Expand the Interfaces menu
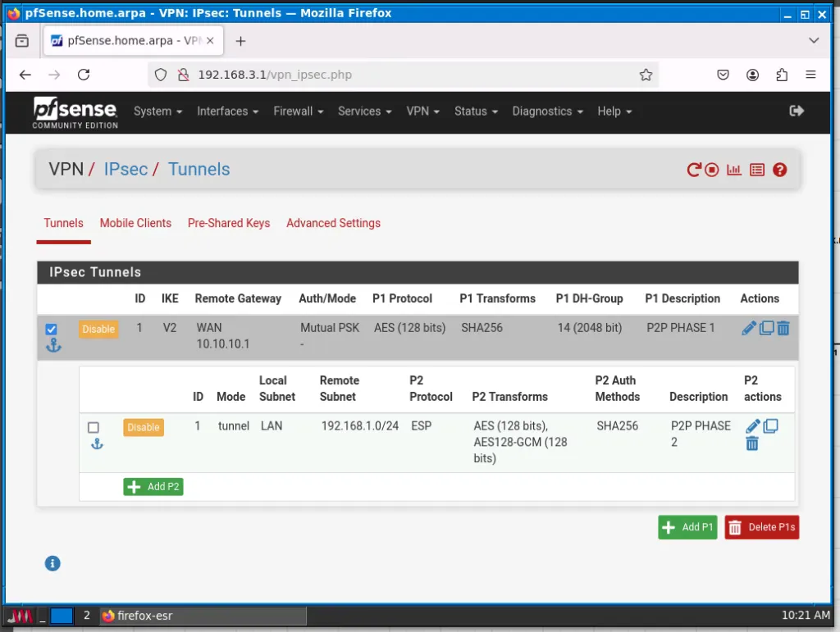Screen dimensions: 840x632 [228, 111]
